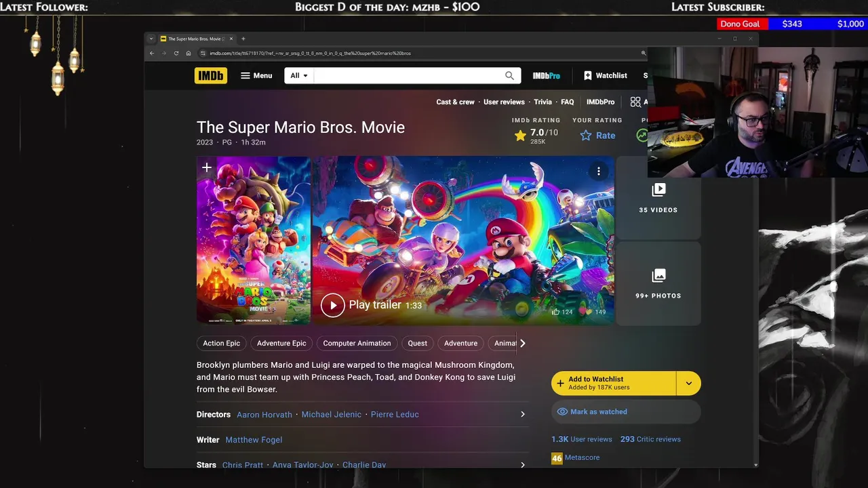Toggle Mark as watched
This screenshot has width=868, height=488.
626,411
